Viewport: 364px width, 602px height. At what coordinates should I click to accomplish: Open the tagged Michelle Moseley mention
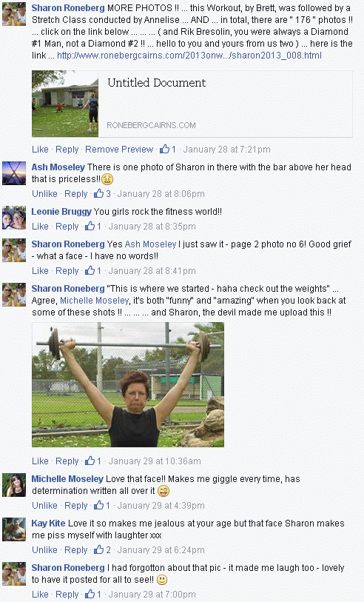click(95, 301)
